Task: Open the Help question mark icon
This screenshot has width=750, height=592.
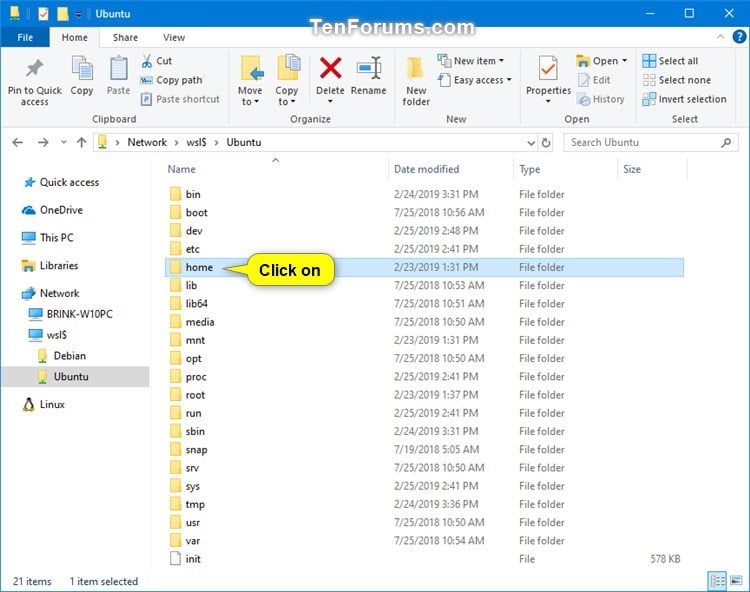Action: [x=739, y=37]
